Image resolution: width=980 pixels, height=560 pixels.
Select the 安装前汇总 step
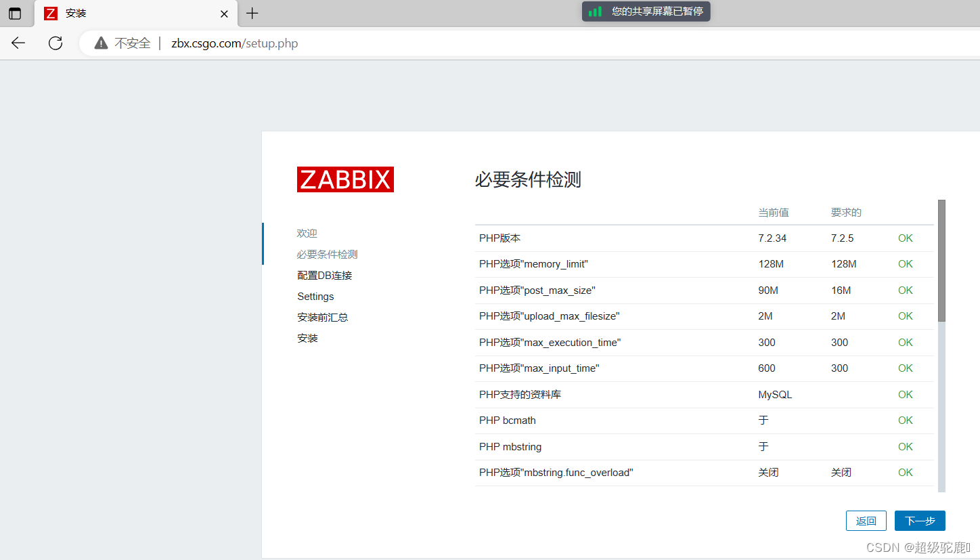pos(323,317)
